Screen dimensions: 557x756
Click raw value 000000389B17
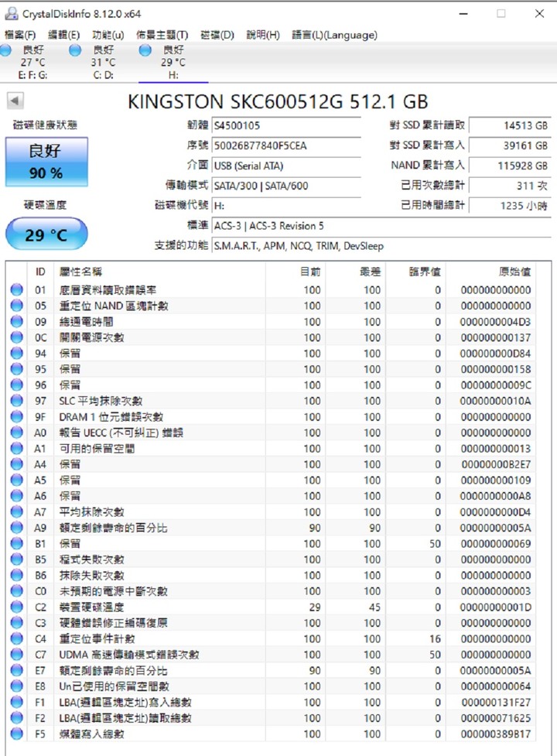(x=496, y=734)
